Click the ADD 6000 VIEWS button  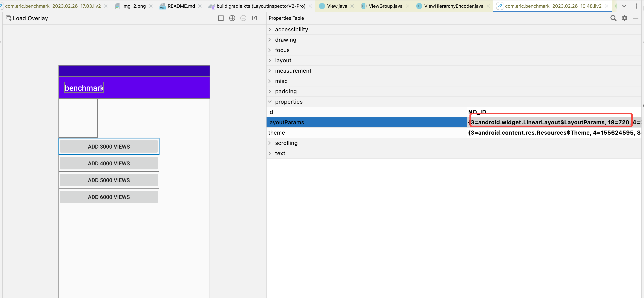pos(109,197)
